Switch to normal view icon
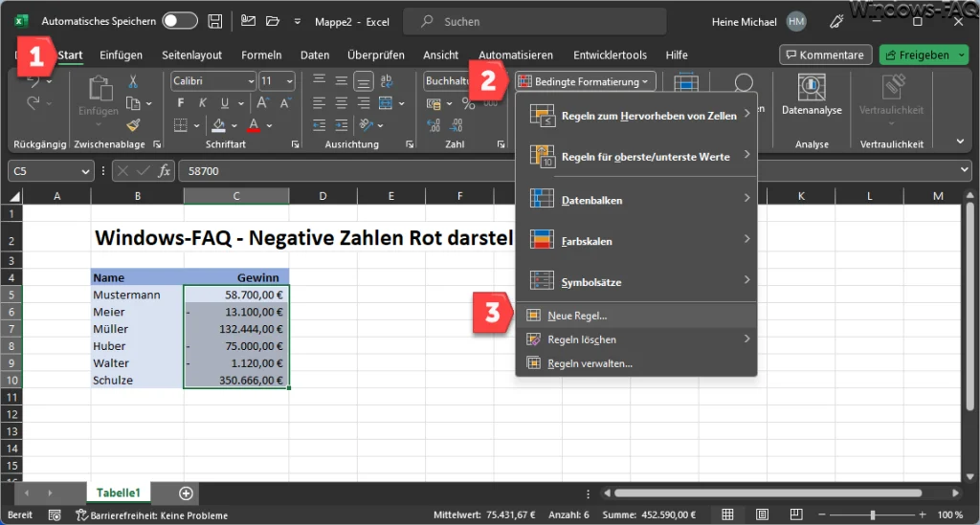This screenshot has height=525, width=980. [x=727, y=514]
